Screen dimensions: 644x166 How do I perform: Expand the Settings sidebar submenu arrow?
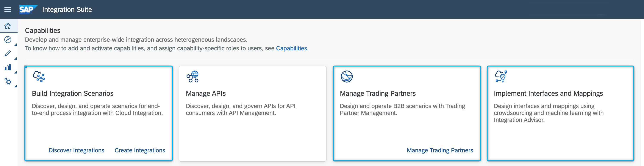[16, 86]
